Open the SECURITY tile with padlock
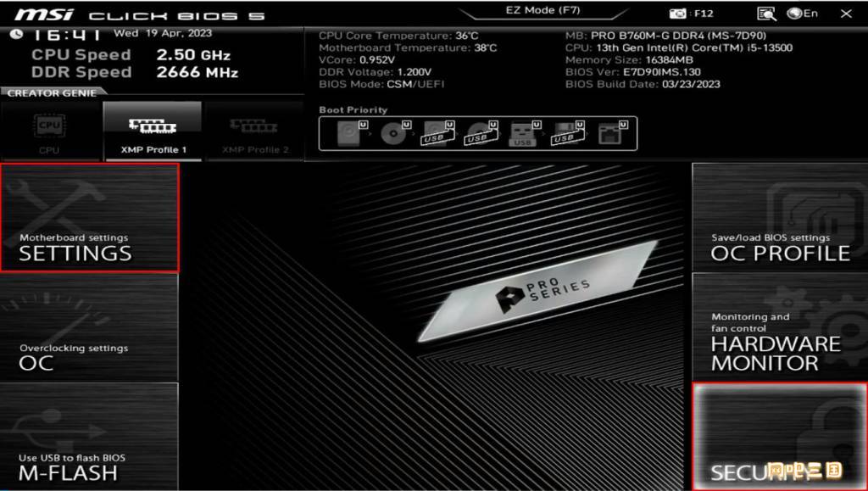 click(780, 437)
